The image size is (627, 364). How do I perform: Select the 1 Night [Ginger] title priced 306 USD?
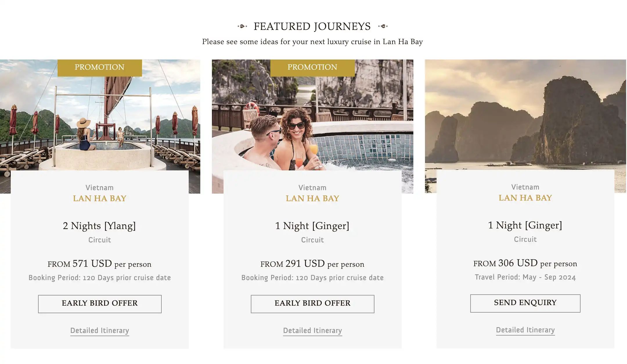(x=525, y=225)
